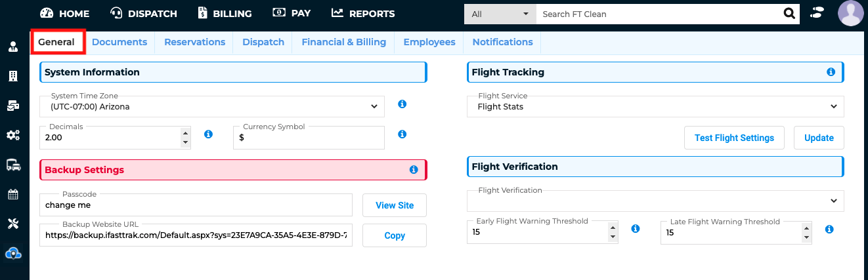
Task: Open the search scope 'All' dropdown
Action: point(500,14)
